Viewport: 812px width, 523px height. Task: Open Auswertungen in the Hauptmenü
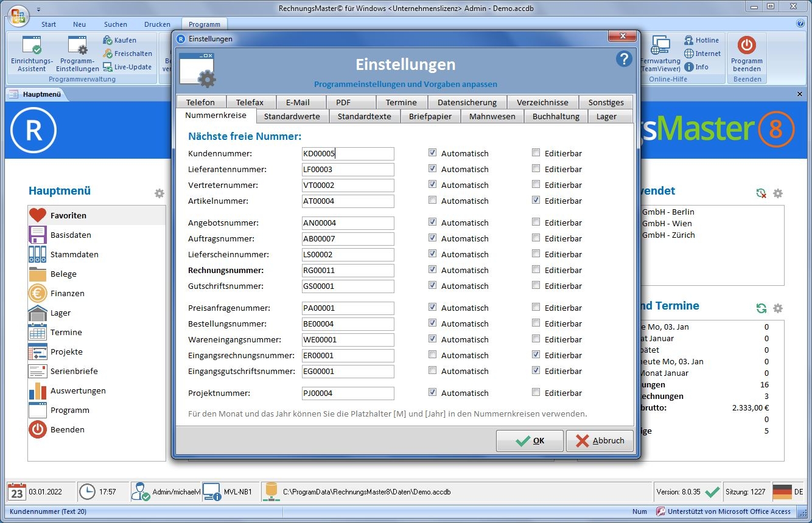[x=97, y=390]
